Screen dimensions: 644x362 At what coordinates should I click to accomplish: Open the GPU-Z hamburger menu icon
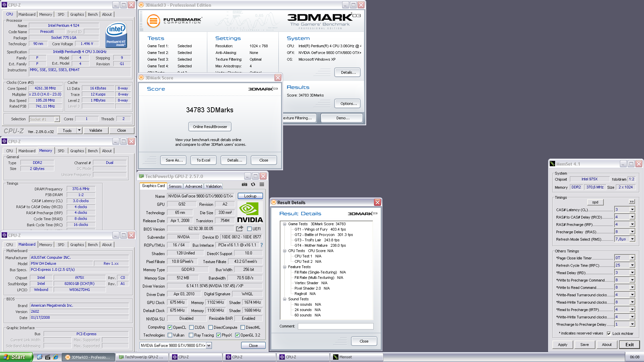262,184
